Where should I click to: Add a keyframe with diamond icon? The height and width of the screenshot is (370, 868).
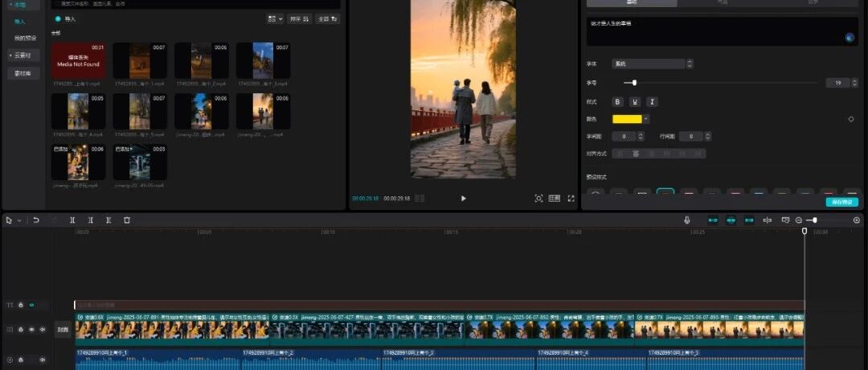pyautogui.click(x=851, y=119)
